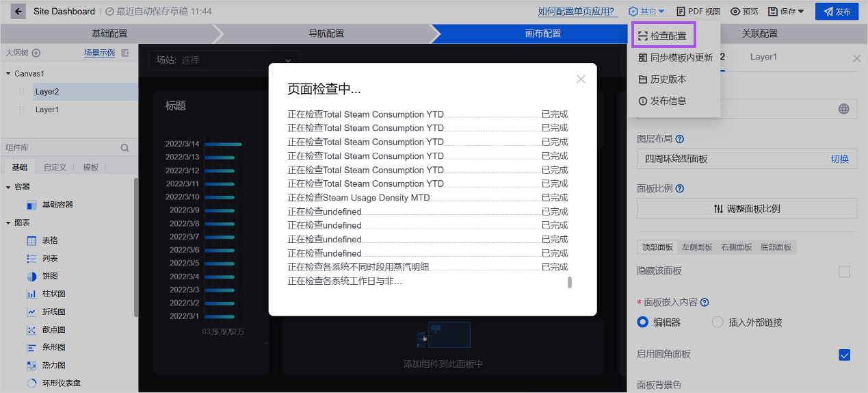Select the 热力图 component icon

click(x=31, y=366)
